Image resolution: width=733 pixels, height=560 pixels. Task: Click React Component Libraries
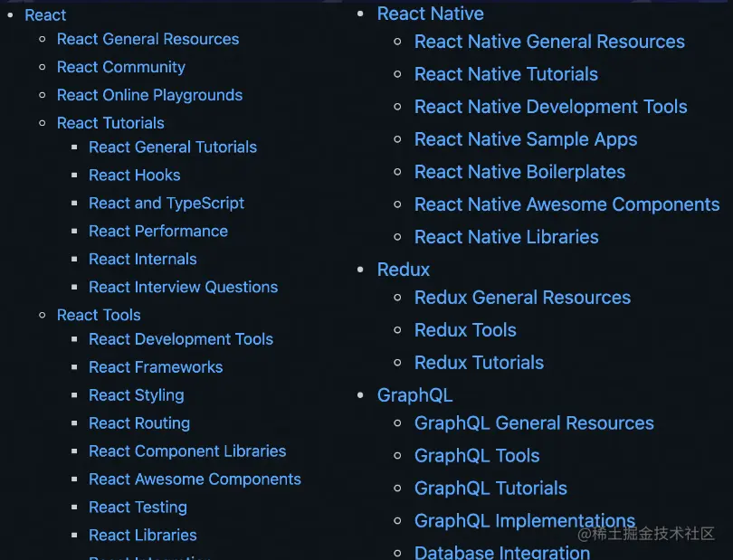coord(187,451)
